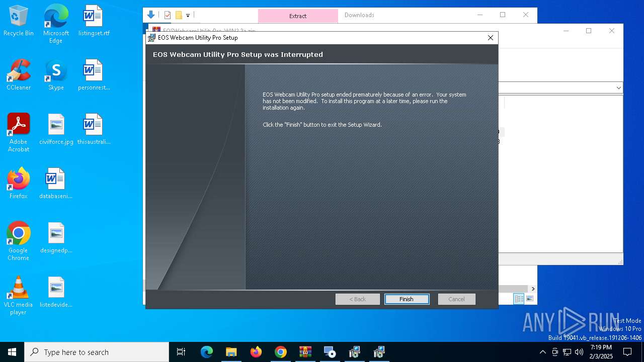Maximize the background WinRAR window
This screenshot has width=644, height=362.
coord(589,31)
